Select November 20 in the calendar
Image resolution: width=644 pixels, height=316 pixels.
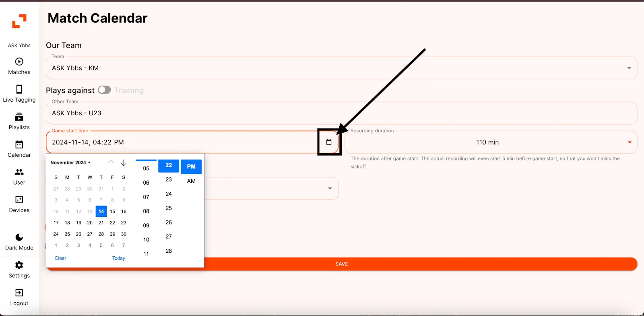point(90,222)
